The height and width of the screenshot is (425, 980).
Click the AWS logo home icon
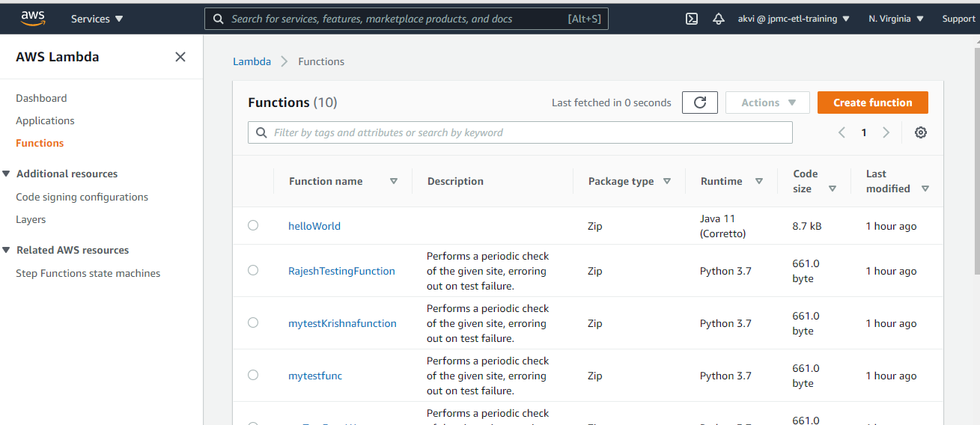(33, 18)
